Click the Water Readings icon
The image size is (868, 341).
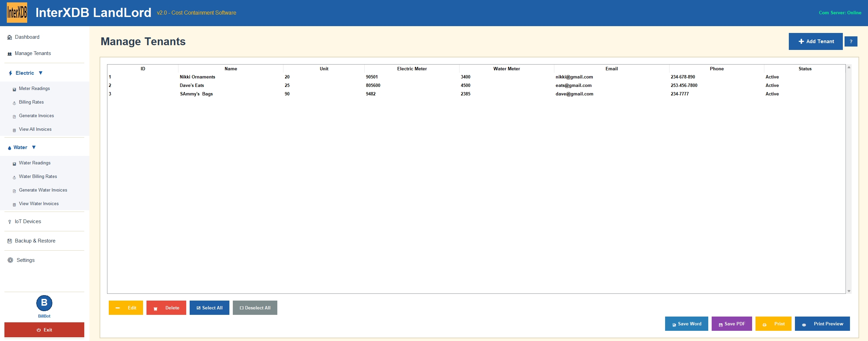(x=14, y=164)
